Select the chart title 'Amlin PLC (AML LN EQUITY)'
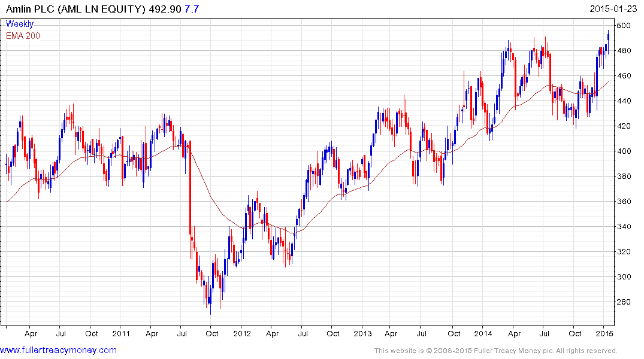The height and width of the screenshot is (359, 644). 75,9
